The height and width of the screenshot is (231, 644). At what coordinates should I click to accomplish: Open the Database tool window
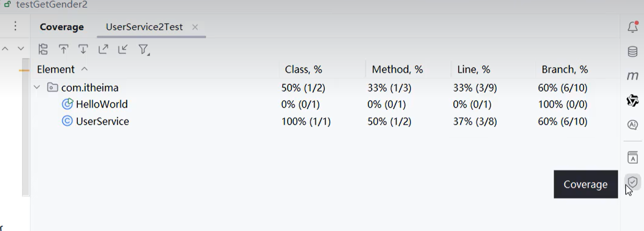pos(633,51)
